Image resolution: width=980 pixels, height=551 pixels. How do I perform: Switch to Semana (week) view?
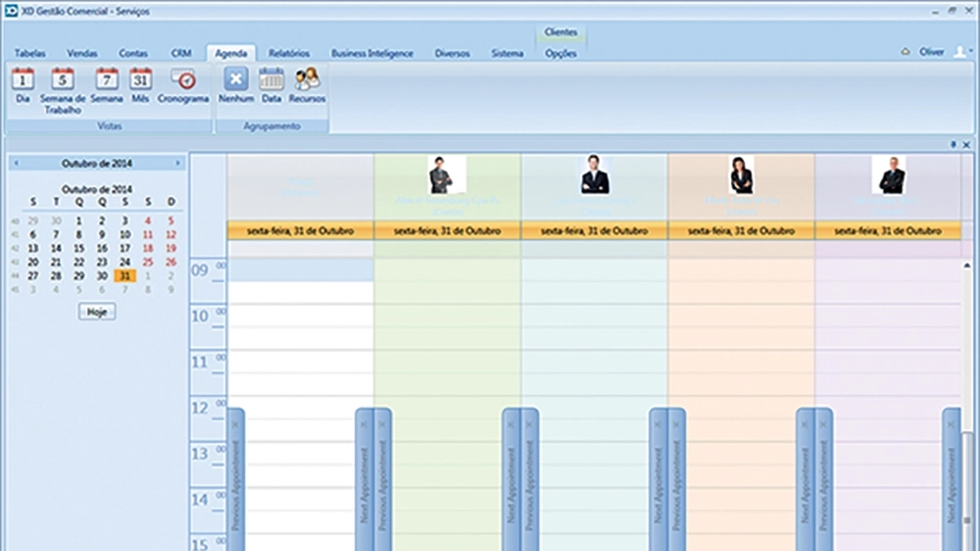107,86
